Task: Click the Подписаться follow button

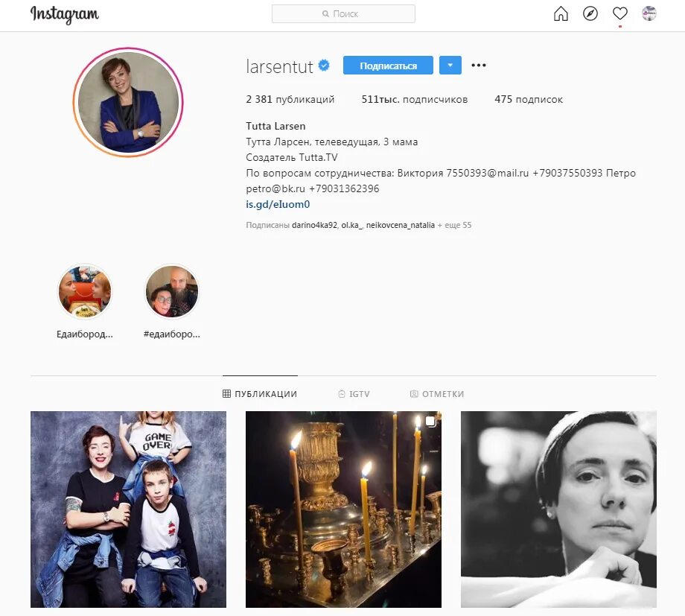Action: point(388,65)
